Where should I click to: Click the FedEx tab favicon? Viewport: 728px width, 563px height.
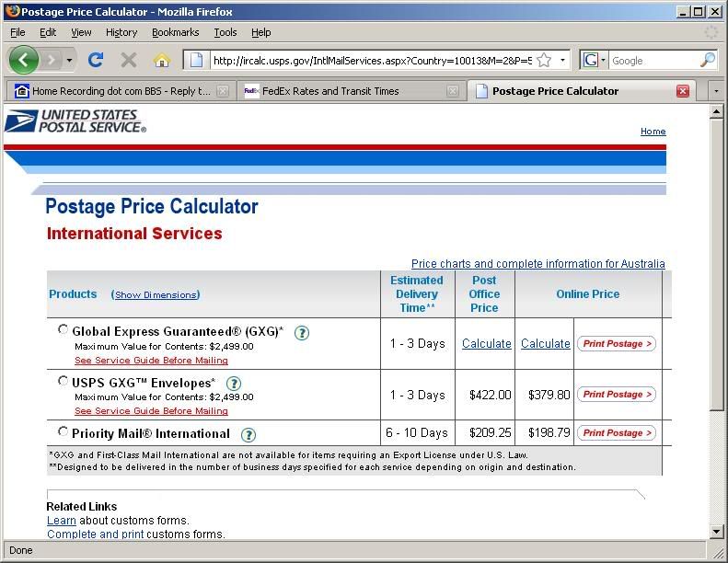tap(251, 91)
